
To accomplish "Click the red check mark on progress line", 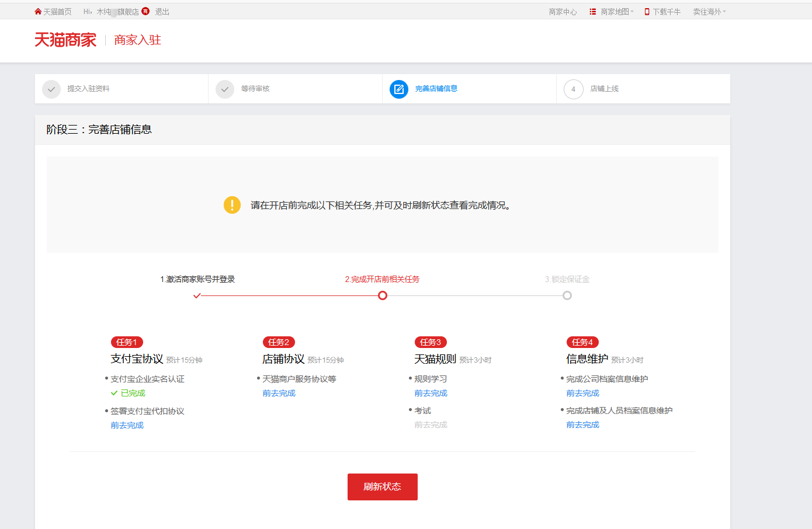I will click(x=197, y=295).
